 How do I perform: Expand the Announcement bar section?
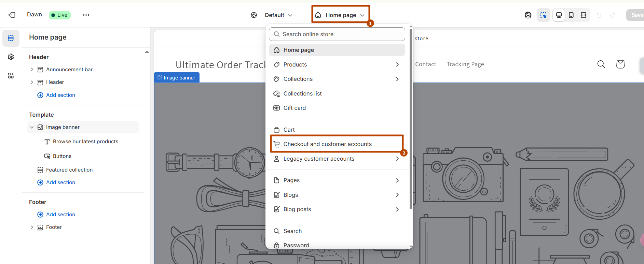pos(32,69)
